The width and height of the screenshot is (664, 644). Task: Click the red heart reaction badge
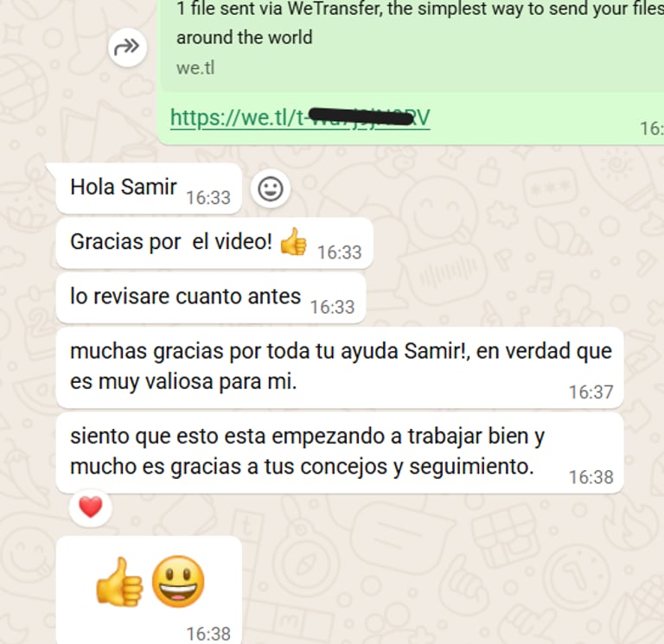pos(91,507)
